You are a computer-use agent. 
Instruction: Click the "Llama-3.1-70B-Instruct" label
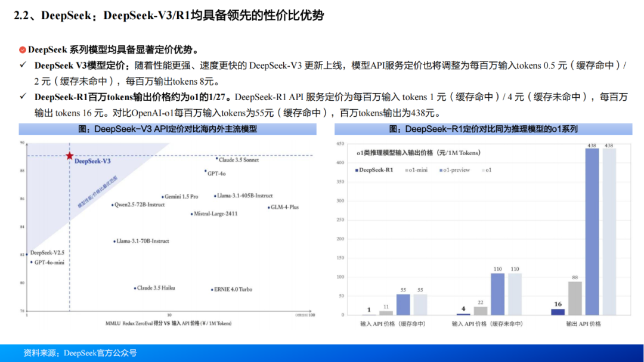[143, 241]
